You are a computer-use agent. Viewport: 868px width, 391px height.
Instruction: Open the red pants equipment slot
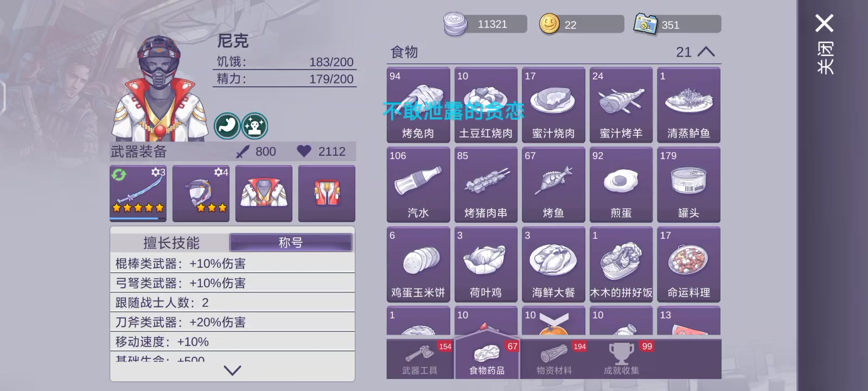click(x=327, y=193)
